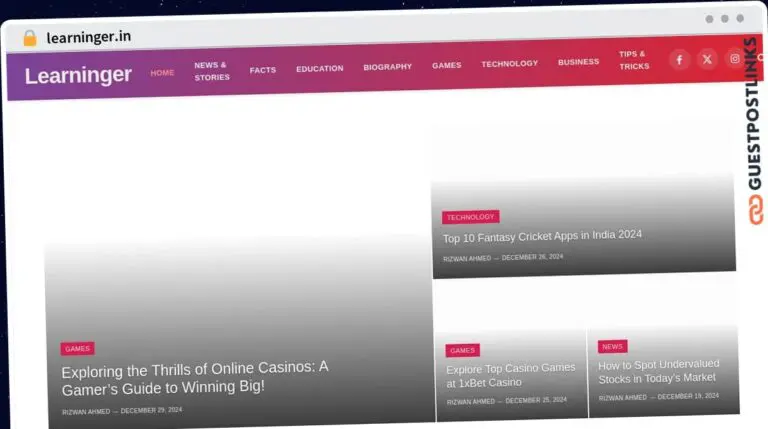Go to the Home menu item
Screen dimensions: 768x429
point(162,72)
